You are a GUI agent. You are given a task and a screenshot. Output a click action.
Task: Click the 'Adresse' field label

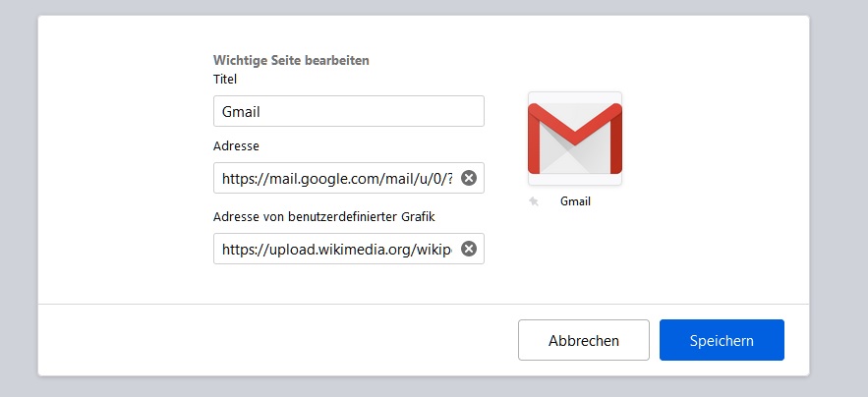pyautogui.click(x=236, y=145)
